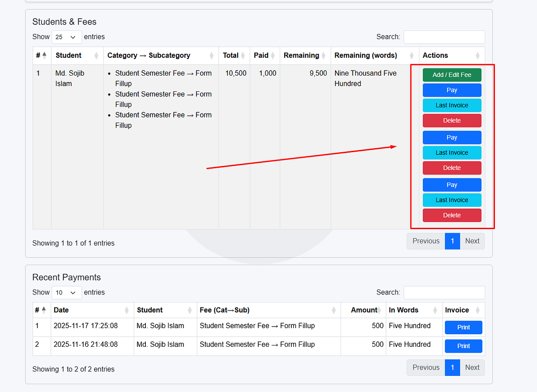
Task: Click the bottommost red Delete button
Action: tap(452, 215)
